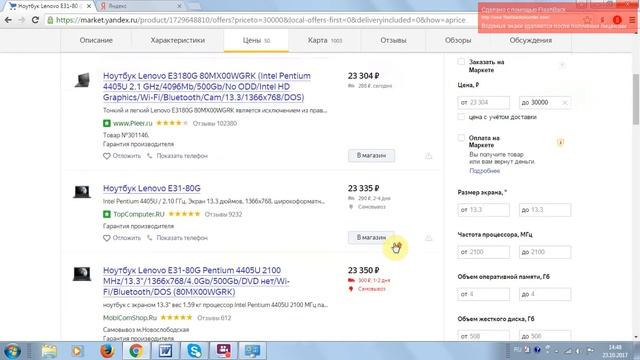Image resolution: width=640 pixels, height=360 pixels.
Task: Open the Карта tab
Action: click(x=324, y=40)
